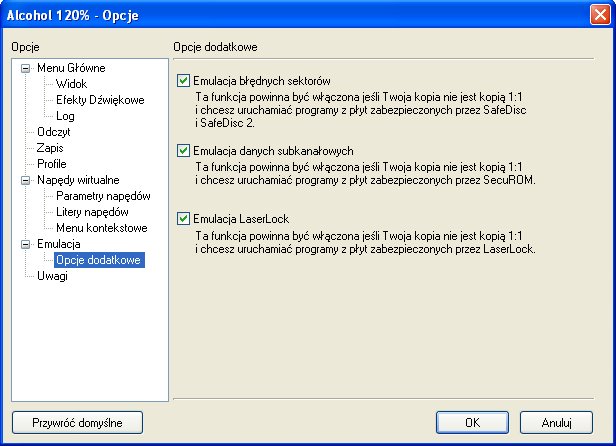This screenshot has width=616, height=446.
Task: Select Profile in the tree
Action: 51,163
